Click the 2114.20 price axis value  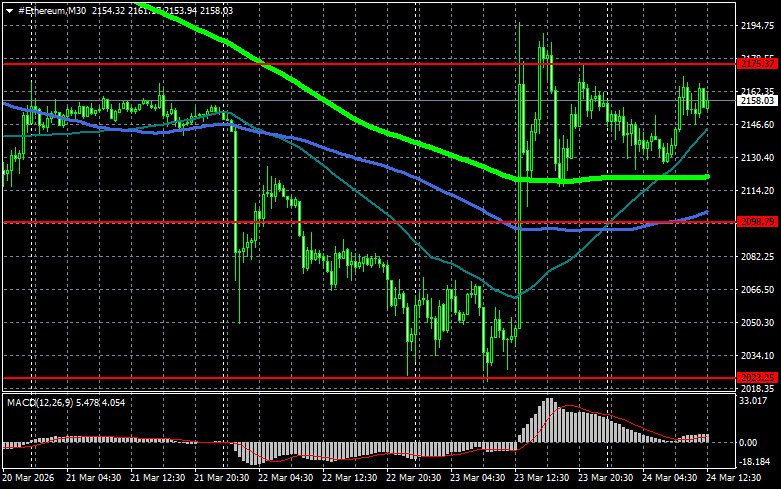[757, 191]
